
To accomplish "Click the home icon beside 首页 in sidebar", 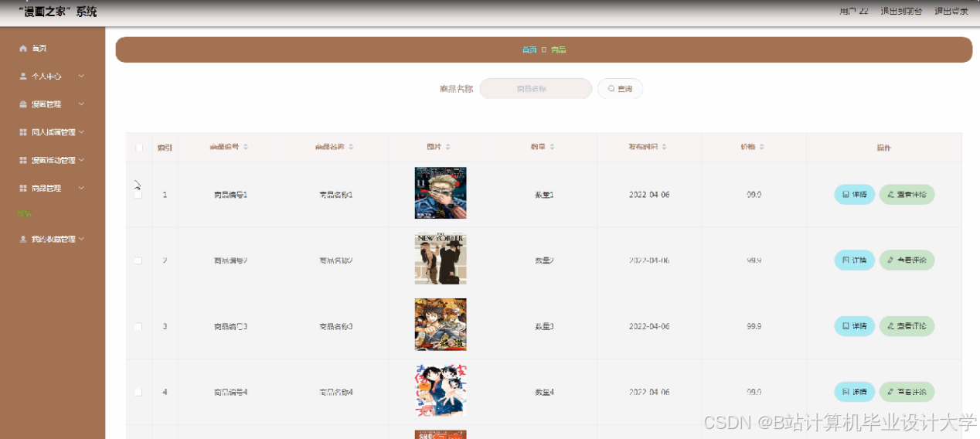I will point(23,49).
